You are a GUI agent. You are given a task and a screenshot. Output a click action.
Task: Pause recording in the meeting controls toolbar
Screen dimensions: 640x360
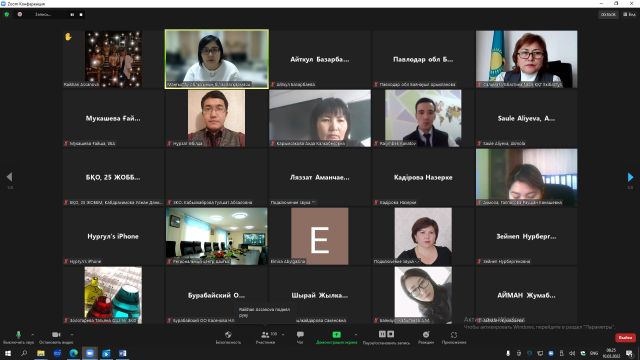tap(382, 334)
